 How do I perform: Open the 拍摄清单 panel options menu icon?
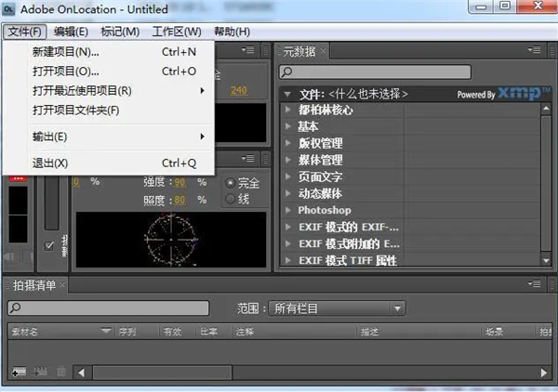(537, 284)
